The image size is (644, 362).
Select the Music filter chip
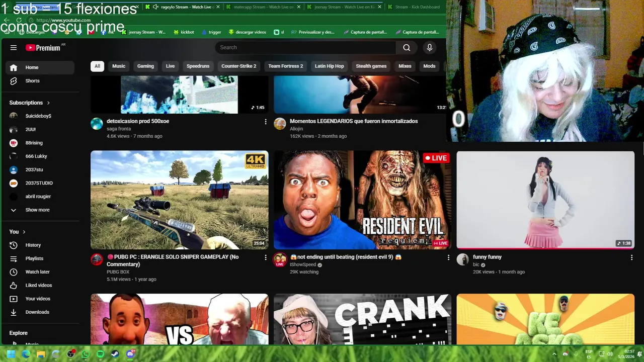click(x=119, y=66)
